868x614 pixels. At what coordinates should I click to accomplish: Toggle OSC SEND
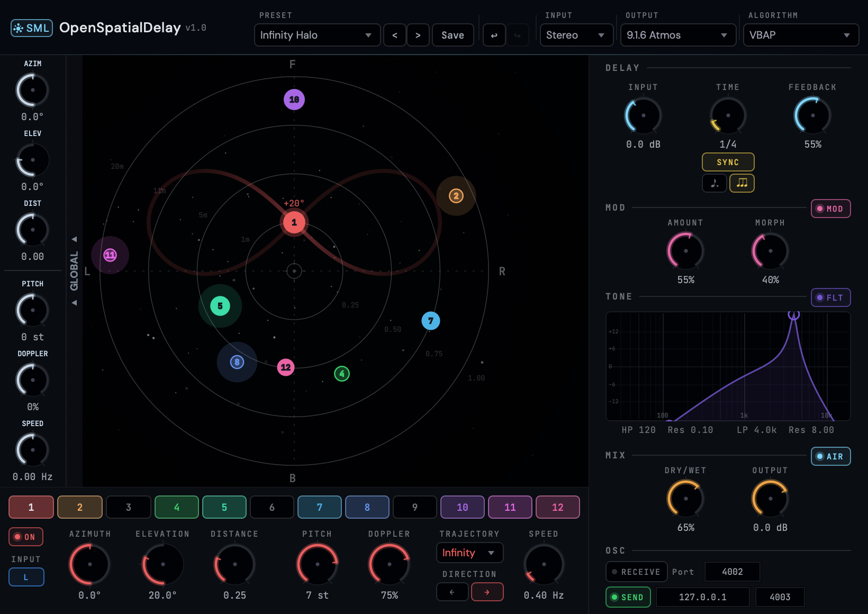coord(628,597)
